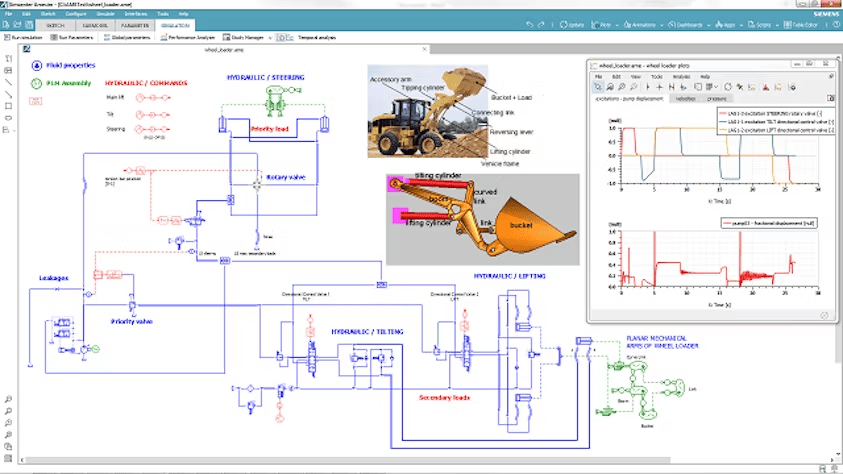
Task: Click the Run simulation toolbar button
Action: click(x=22, y=37)
